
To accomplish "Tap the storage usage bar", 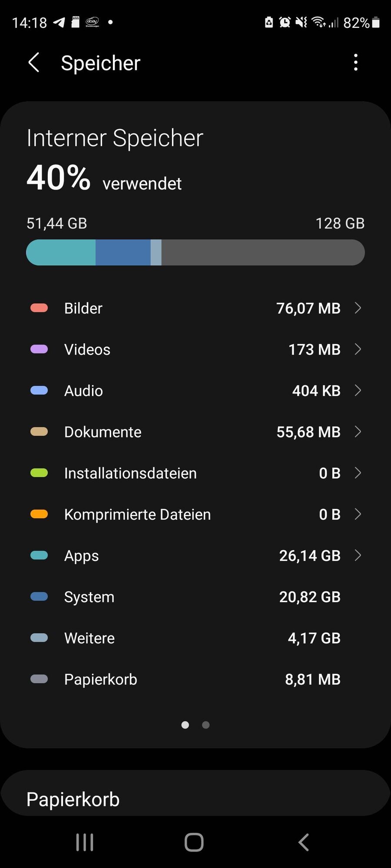I will [195, 253].
